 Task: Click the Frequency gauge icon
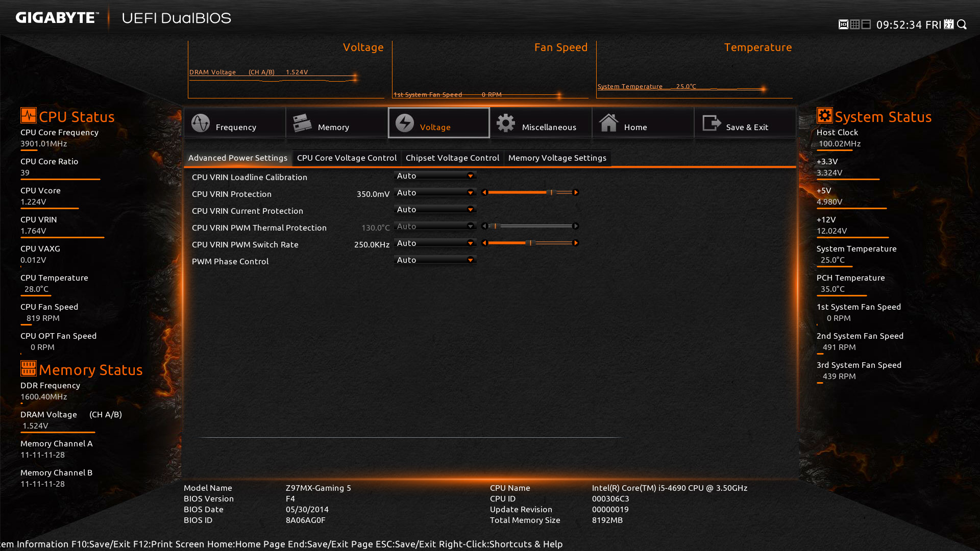[x=200, y=123]
